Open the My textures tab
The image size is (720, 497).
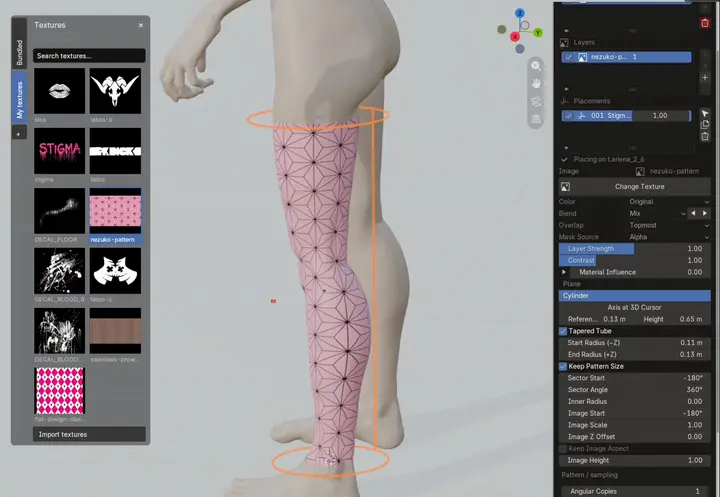pyautogui.click(x=19, y=100)
